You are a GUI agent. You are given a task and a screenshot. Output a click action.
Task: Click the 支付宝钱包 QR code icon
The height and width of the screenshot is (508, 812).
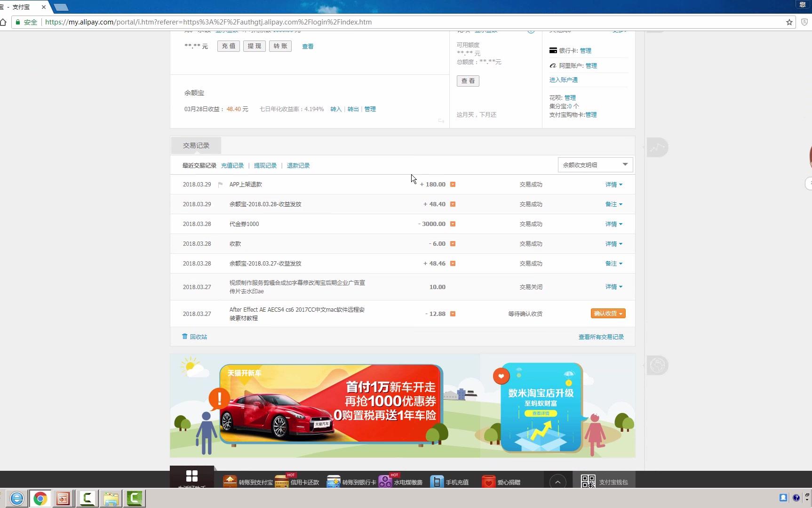(x=588, y=482)
